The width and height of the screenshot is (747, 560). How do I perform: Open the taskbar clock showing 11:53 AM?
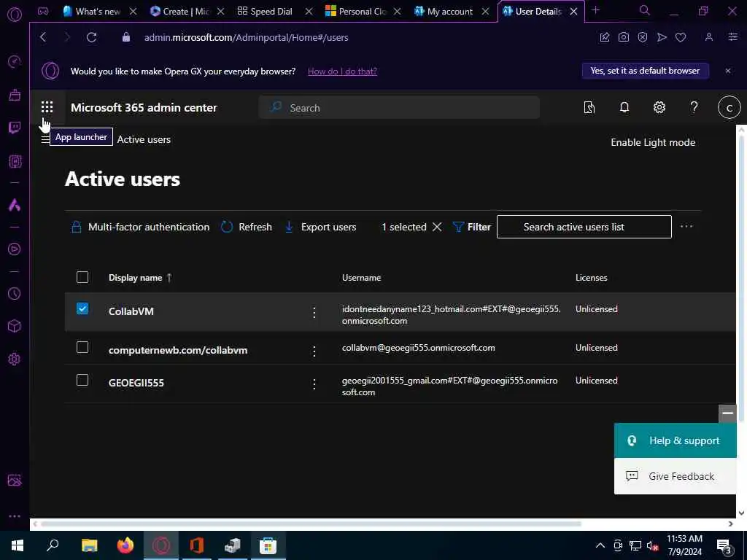(x=684, y=545)
